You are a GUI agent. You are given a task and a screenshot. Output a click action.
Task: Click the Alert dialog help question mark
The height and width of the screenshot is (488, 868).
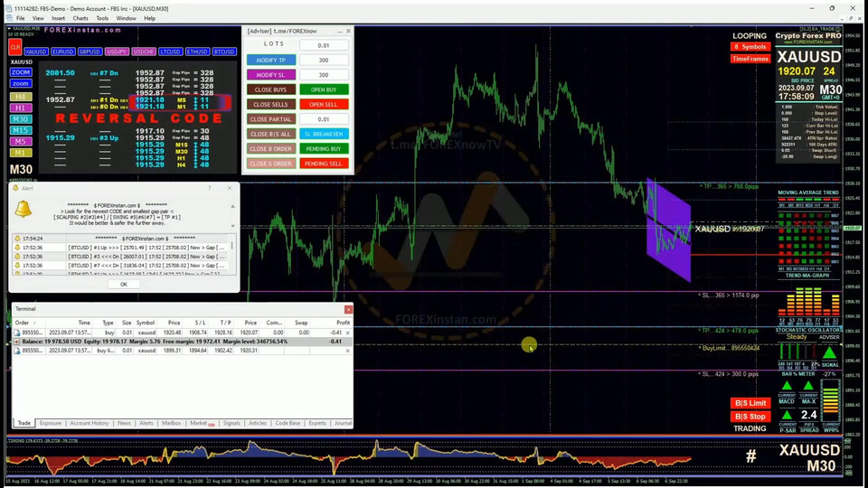coord(209,188)
